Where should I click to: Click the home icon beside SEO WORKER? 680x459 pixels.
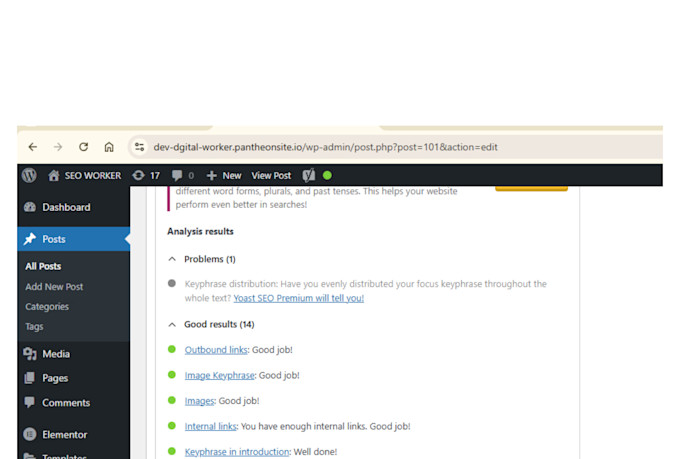tap(54, 175)
